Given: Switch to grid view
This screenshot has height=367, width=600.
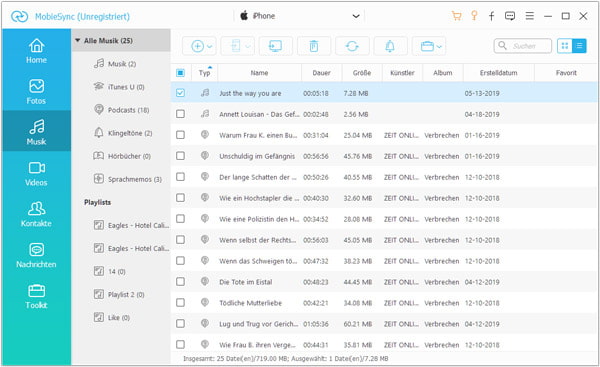Looking at the screenshot, I should 564,46.
